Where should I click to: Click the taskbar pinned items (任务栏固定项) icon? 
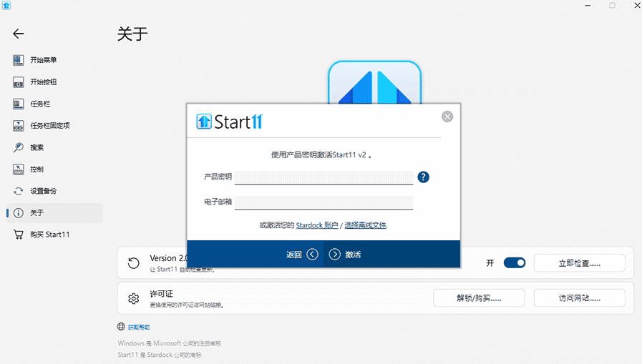coord(19,126)
